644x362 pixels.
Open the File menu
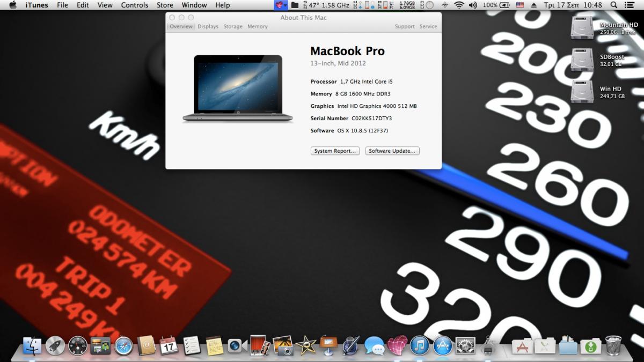click(x=63, y=5)
